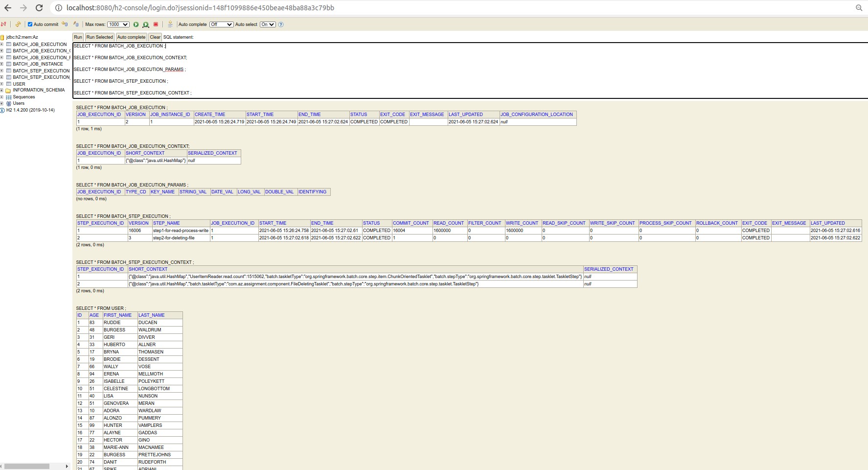Image resolution: width=868 pixels, height=470 pixels.
Task: Expand the INFORMATION_SCHEMA tree node
Action: click(x=2, y=90)
